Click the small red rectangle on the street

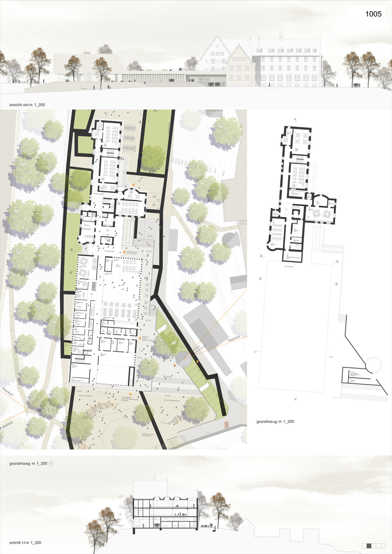tap(226, 425)
